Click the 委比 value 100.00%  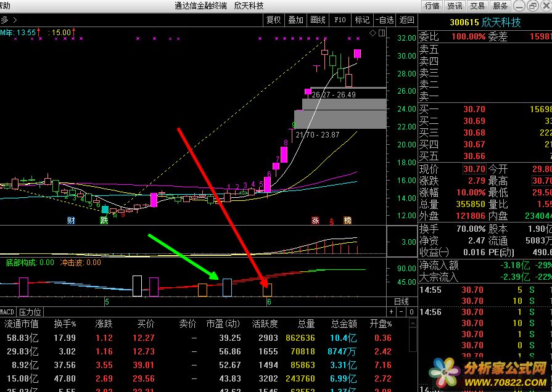(469, 36)
